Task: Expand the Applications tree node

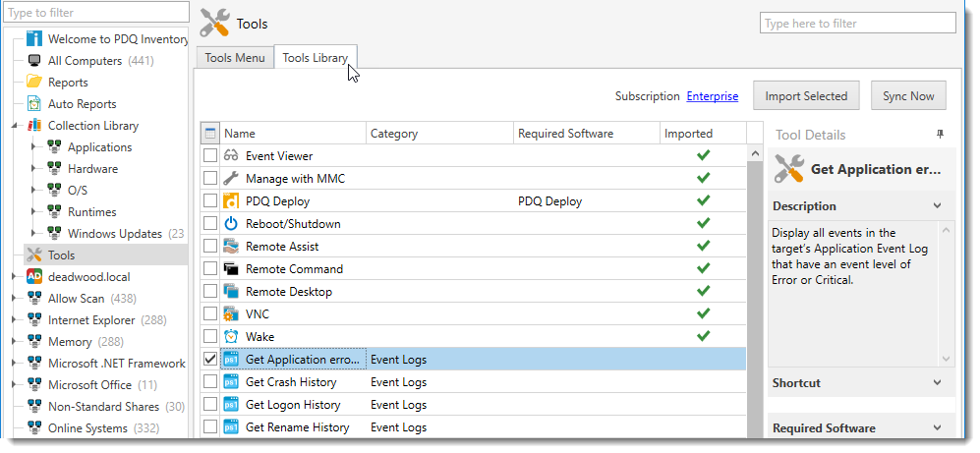Action: (33, 147)
